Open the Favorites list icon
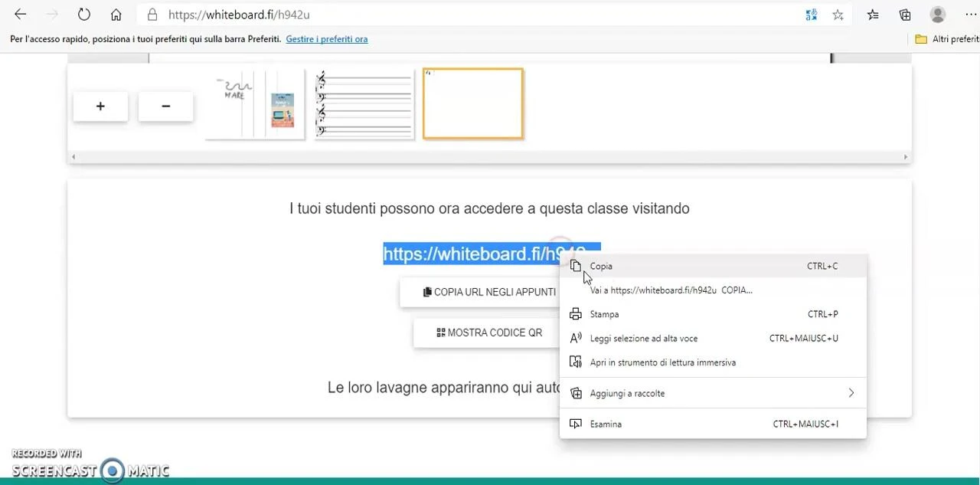The image size is (980, 485). point(872,15)
